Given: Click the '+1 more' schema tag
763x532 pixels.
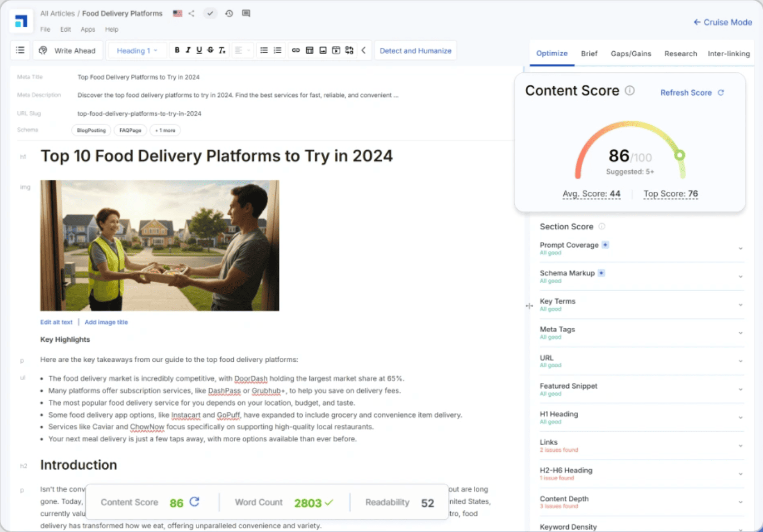Looking at the screenshot, I should [165, 130].
